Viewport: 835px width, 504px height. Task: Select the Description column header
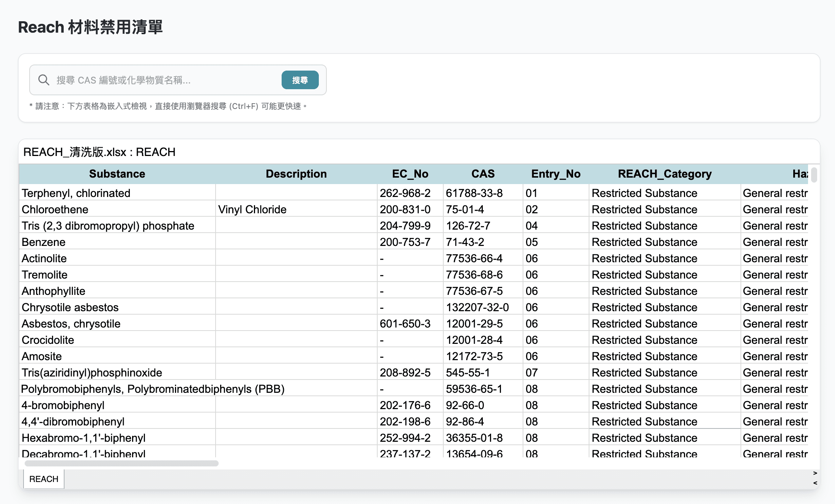click(x=296, y=174)
